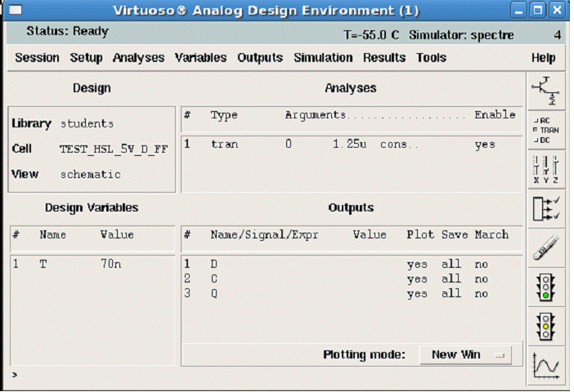Click the schematic view name
574x392 pixels.
[x=90, y=175]
